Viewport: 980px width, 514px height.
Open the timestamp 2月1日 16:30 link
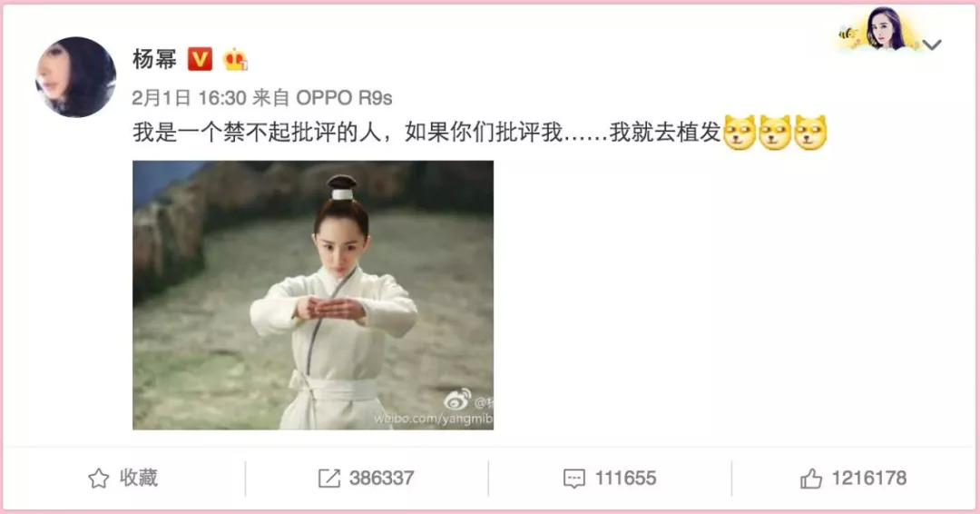point(189,98)
